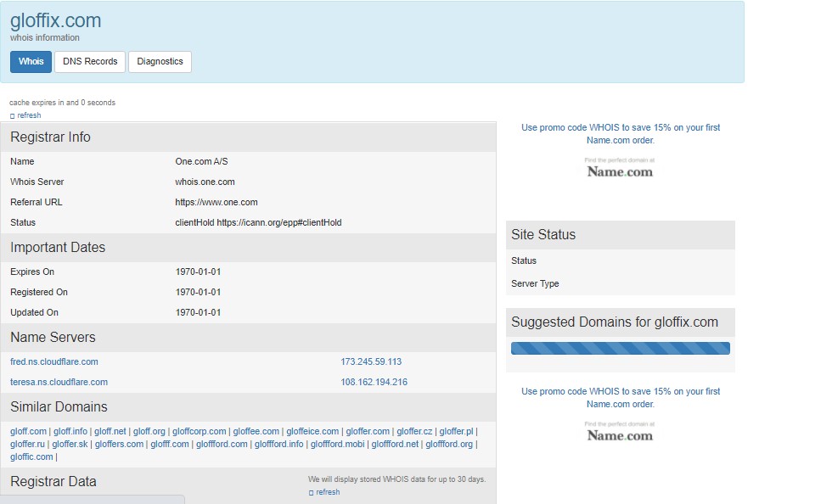Open similar domain gloffford.net
821x504 pixels.
click(x=395, y=444)
